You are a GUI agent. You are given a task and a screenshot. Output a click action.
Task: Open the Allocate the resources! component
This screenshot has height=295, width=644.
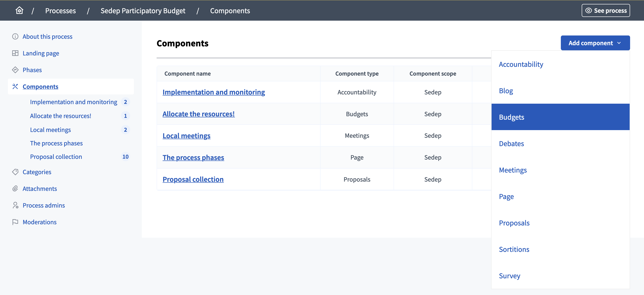pyautogui.click(x=199, y=114)
